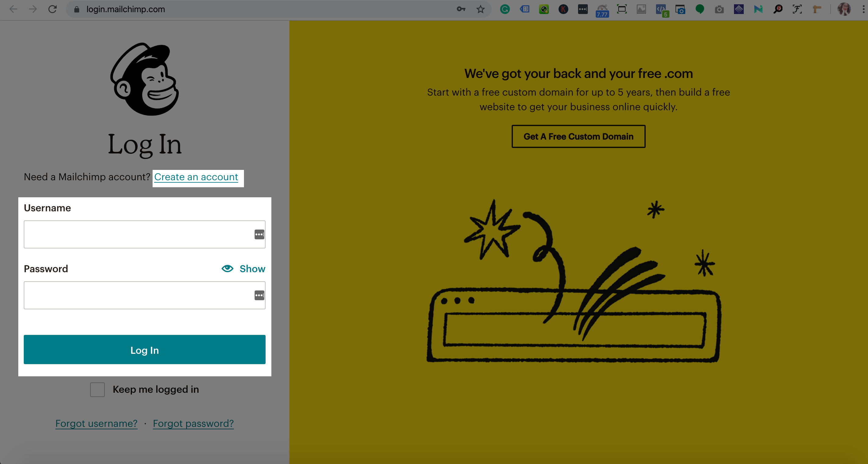Click the browser forward arrow
The width and height of the screenshot is (868, 464).
click(33, 9)
